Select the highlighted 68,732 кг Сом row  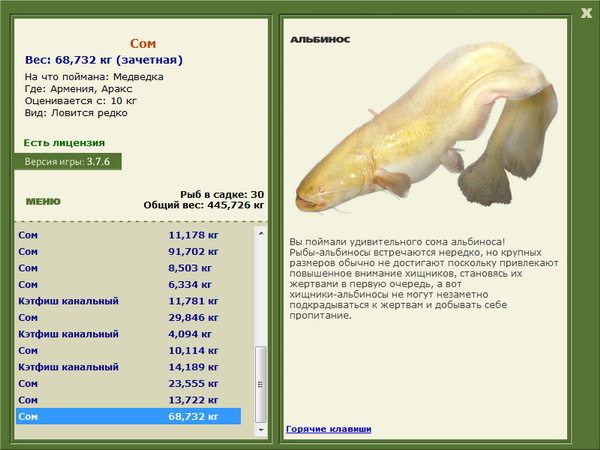[x=129, y=416]
